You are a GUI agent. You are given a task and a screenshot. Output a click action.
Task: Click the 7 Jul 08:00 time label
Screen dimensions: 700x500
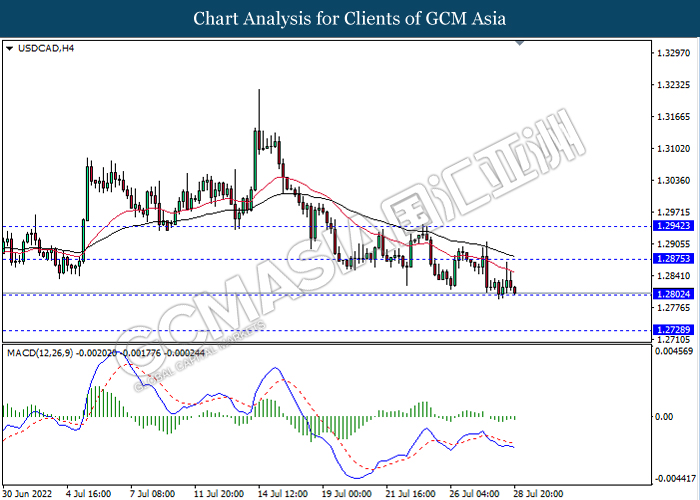(x=152, y=494)
